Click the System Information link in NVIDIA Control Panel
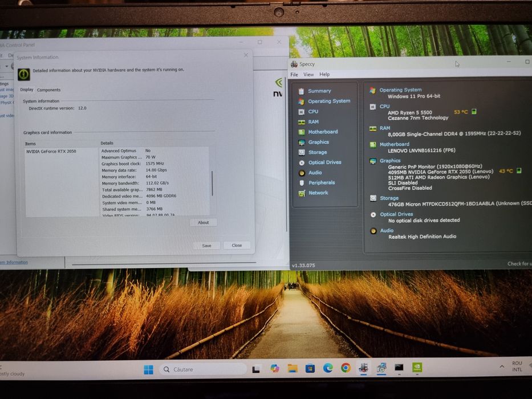Image resolution: width=532 pixels, height=399 pixels. tap(14, 262)
